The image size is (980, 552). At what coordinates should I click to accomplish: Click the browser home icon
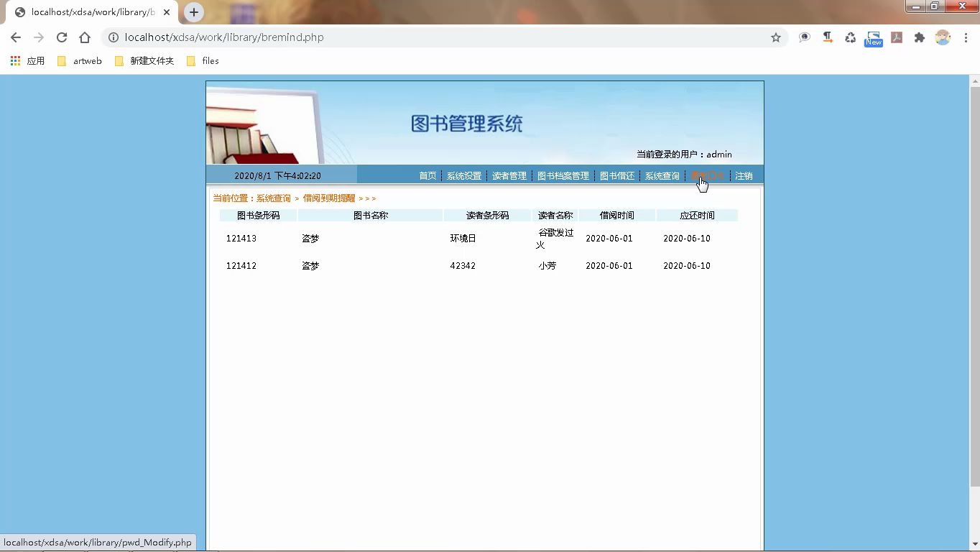83,37
